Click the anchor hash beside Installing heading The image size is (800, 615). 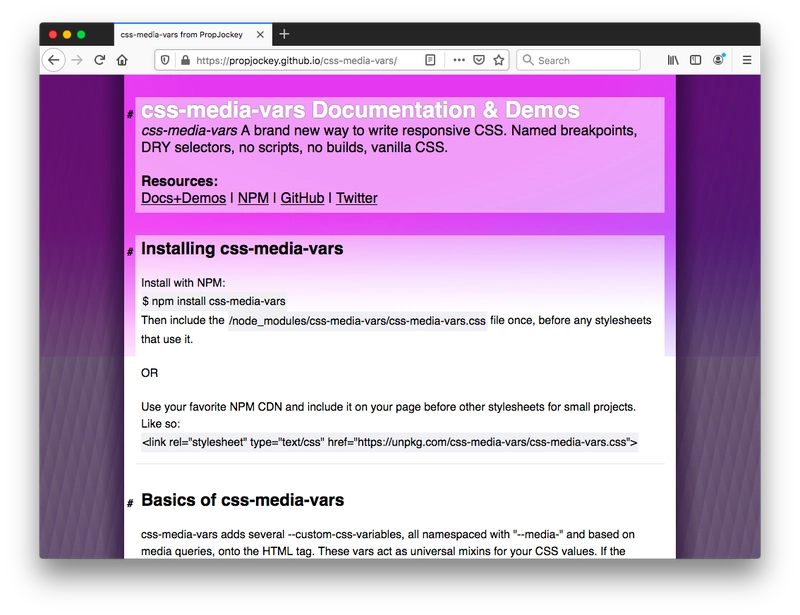pyautogui.click(x=130, y=251)
